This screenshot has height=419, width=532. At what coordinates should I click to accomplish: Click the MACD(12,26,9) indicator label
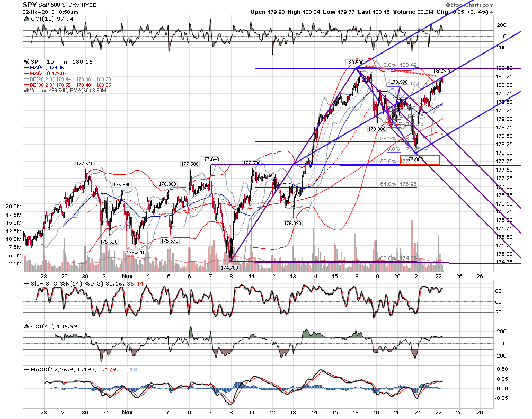pos(54,369)
